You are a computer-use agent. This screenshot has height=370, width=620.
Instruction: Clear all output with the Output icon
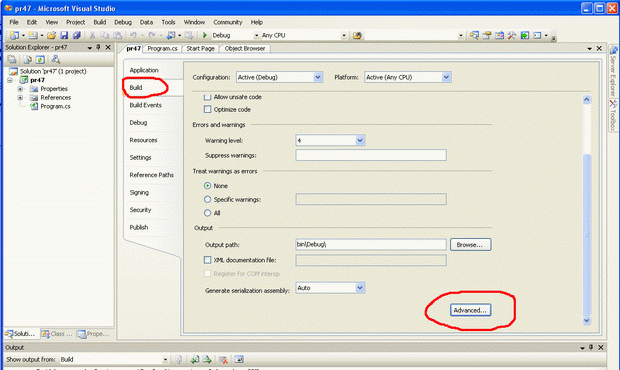click(223, 359)
